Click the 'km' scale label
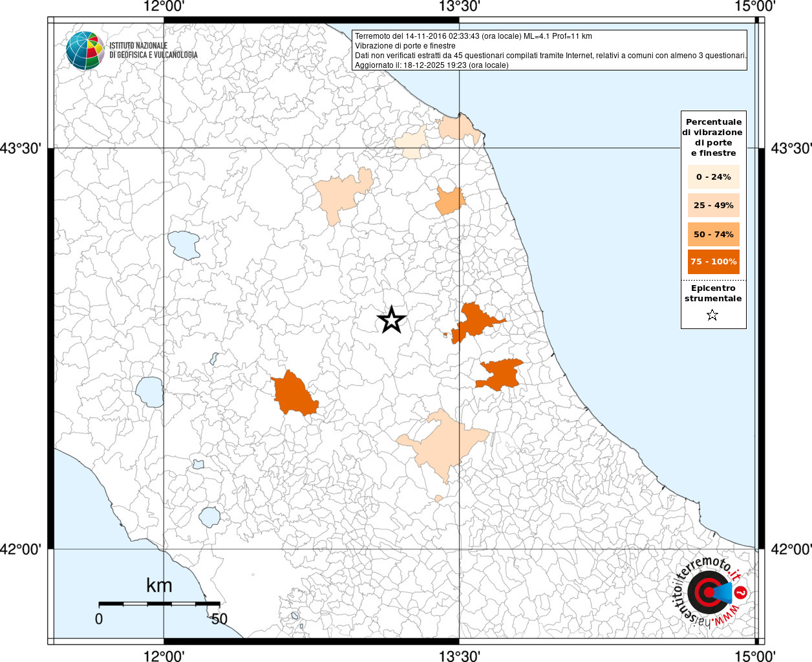The height and width of the screenshot is (662, 812). tap(159, 586)
